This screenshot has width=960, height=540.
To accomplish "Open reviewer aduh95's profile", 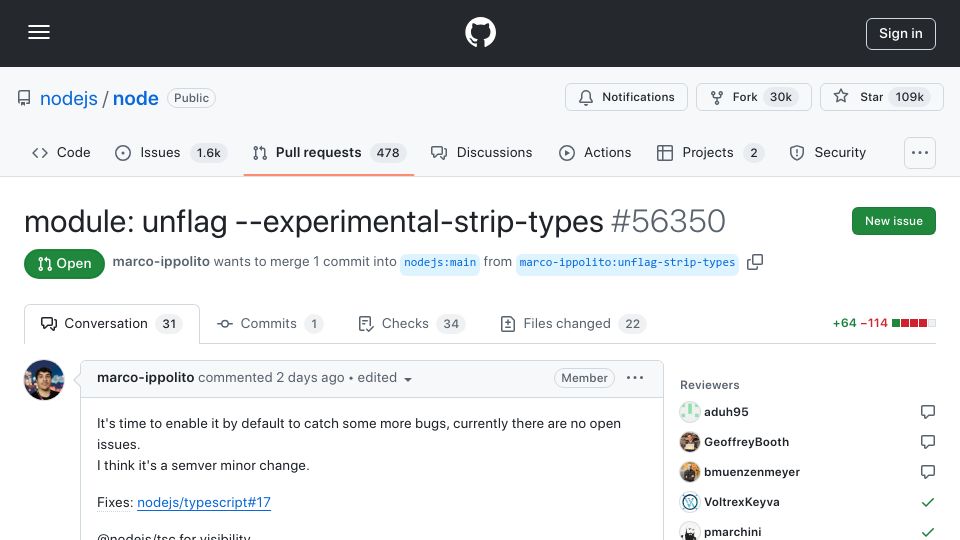I will tap(726, 412).
